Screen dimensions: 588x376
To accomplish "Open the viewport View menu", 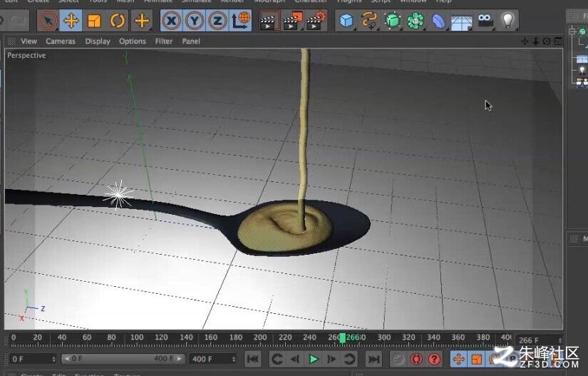I will [x=29, y=41].
